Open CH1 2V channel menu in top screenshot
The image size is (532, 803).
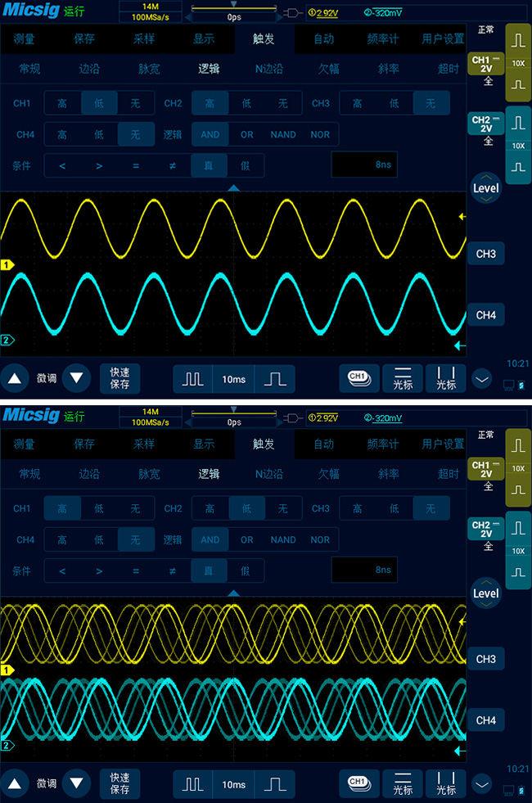click(485, 64)
